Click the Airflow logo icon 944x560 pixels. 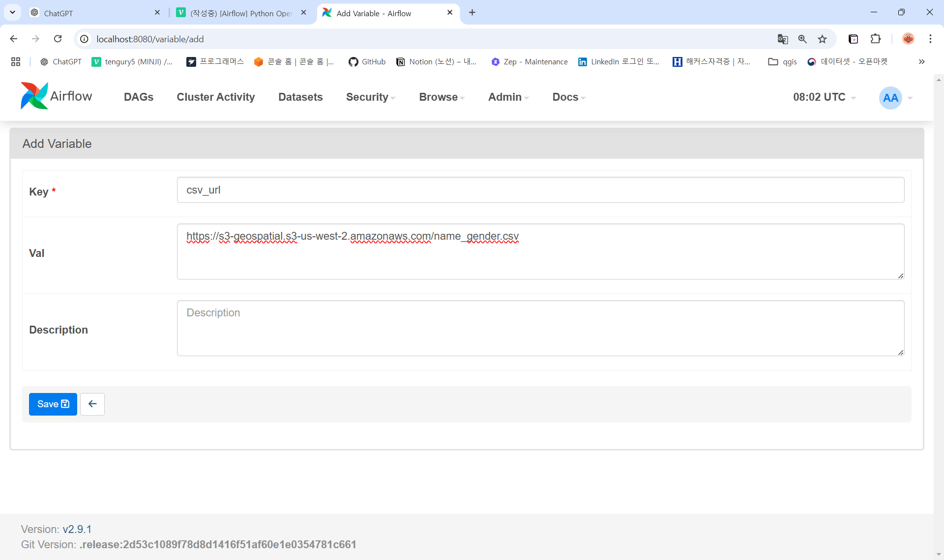click(34, 96)
